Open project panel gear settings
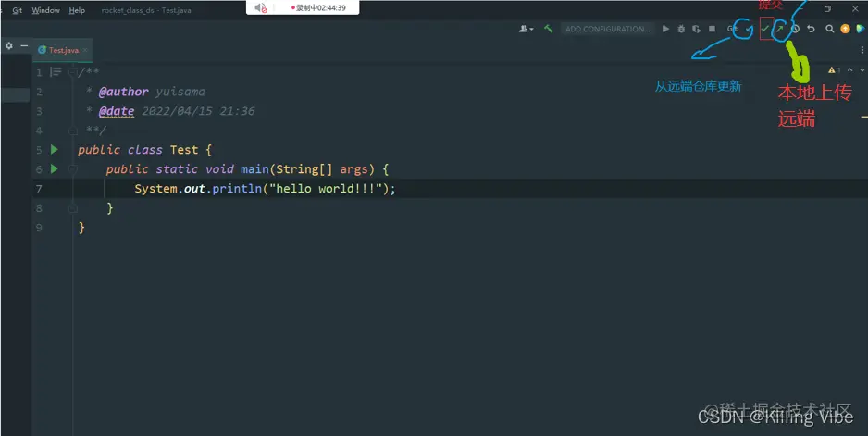Viewport: 868px width, 436px height. [9, 46]
